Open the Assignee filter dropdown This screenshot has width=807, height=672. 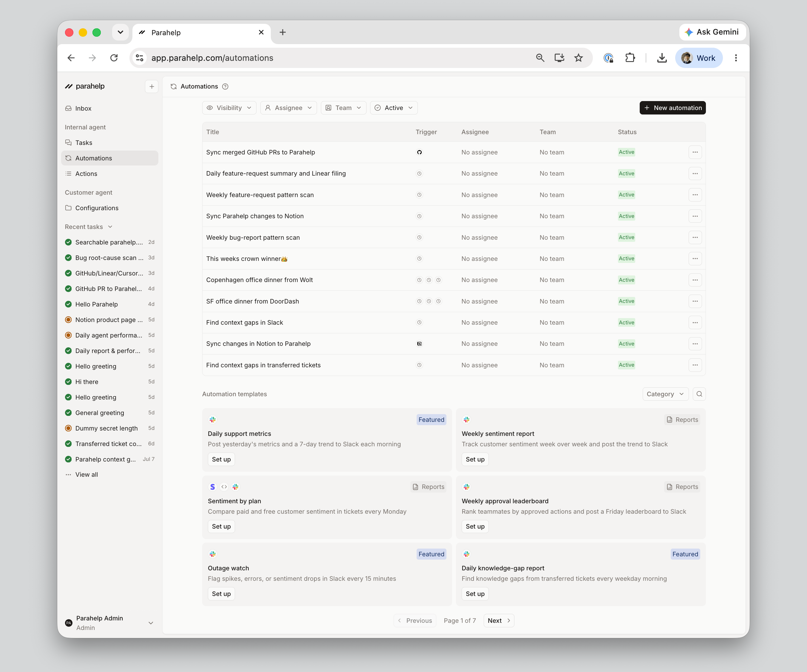pyautogui.click(x=288, y=108)
